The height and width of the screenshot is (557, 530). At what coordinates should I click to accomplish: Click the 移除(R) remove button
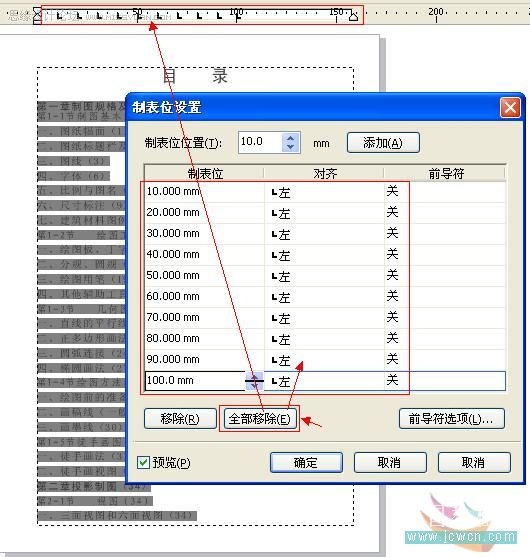point(180,419)
